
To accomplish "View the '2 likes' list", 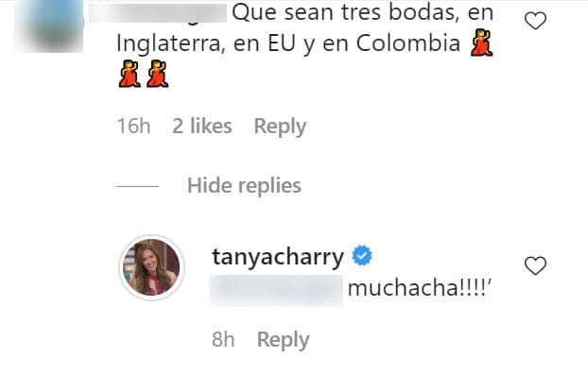I will point(201,126).
